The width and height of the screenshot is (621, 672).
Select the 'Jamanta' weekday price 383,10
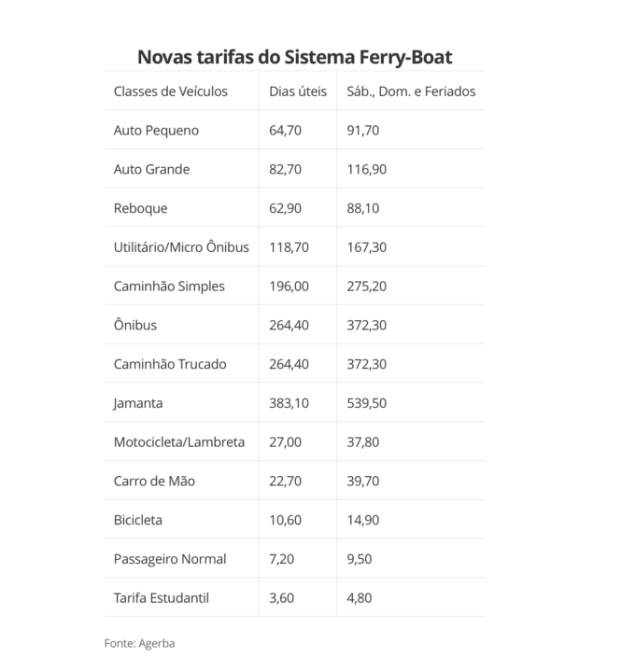pos(289,403)
